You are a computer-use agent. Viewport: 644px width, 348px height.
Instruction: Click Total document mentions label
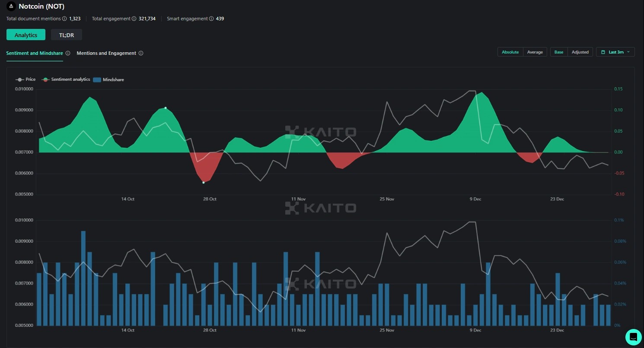point(33,19)
